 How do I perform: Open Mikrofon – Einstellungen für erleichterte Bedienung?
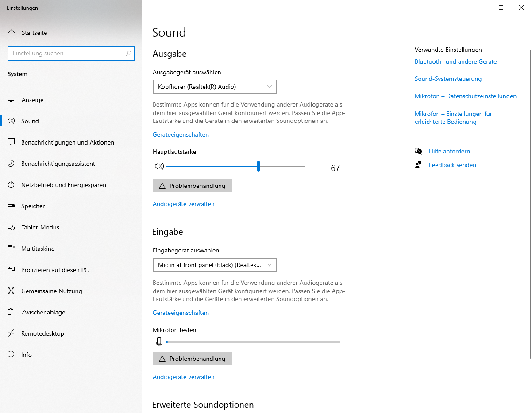pyautogui.click(x=453, y=118)
